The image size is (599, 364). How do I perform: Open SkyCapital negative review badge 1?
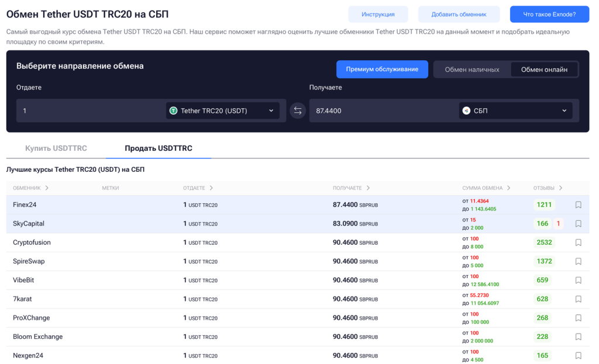[x=558, y=224]
